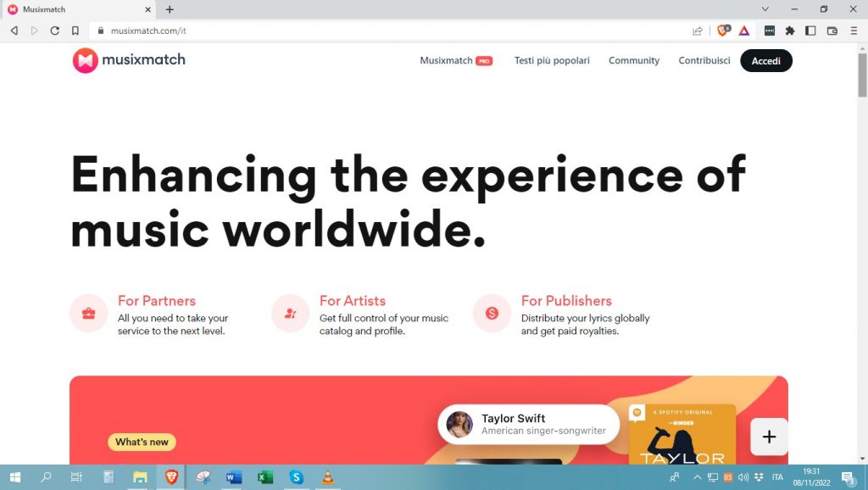
Task: Open the system volume slider
Action: click(743, 477)
